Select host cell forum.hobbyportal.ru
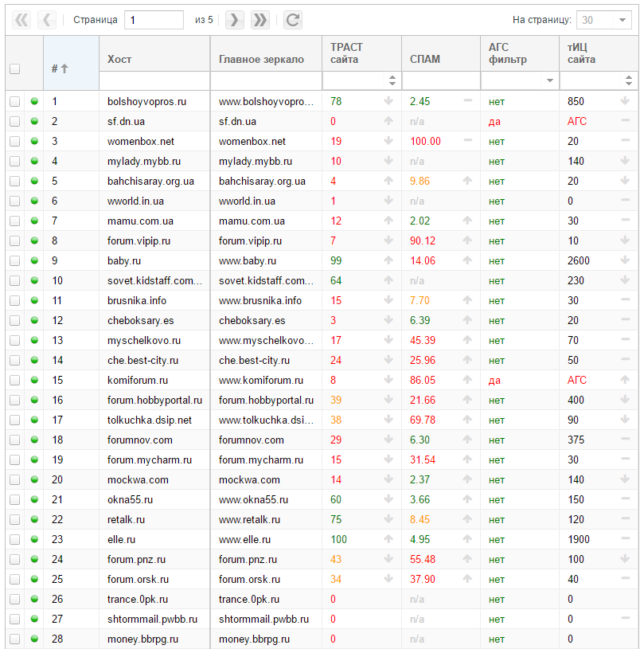 pos(154,401)
